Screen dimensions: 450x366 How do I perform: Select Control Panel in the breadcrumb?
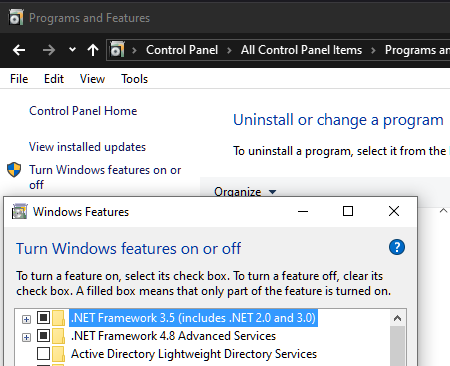click(x=182, y=50)
